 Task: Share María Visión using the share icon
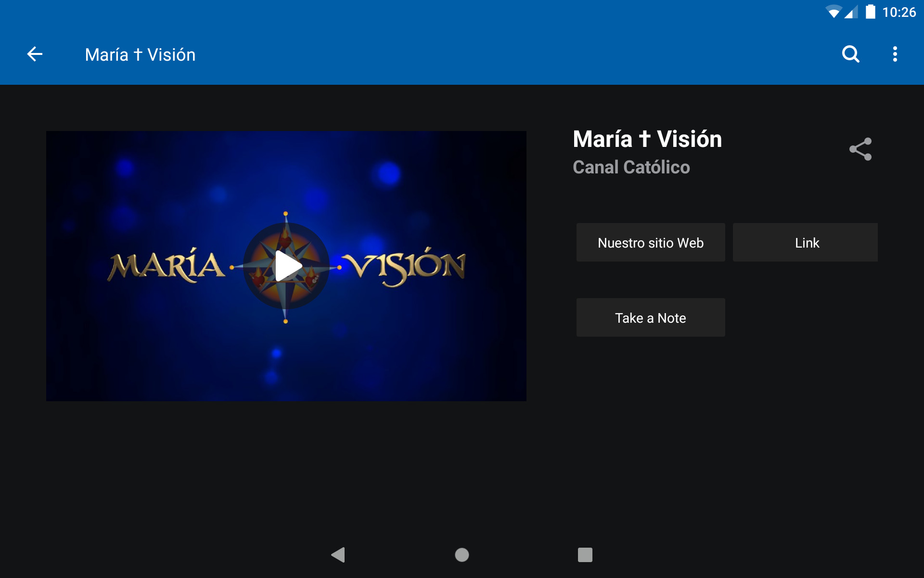click(x=860, y=149)
